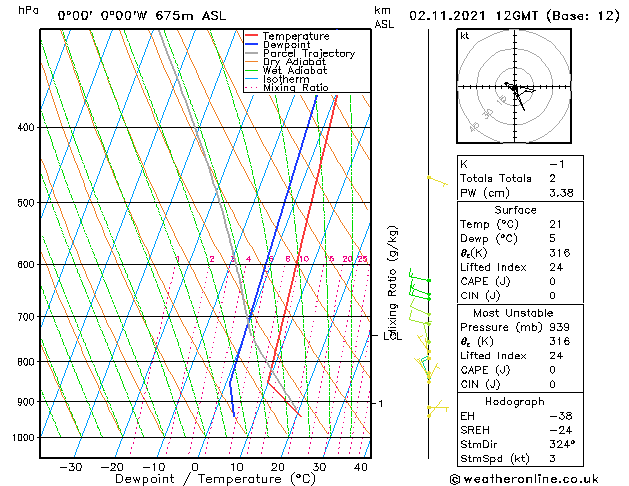Screen dimensions: 629x486
Task: Click the Most Unstable CAPE (J) row
Action: coord(520,370)
